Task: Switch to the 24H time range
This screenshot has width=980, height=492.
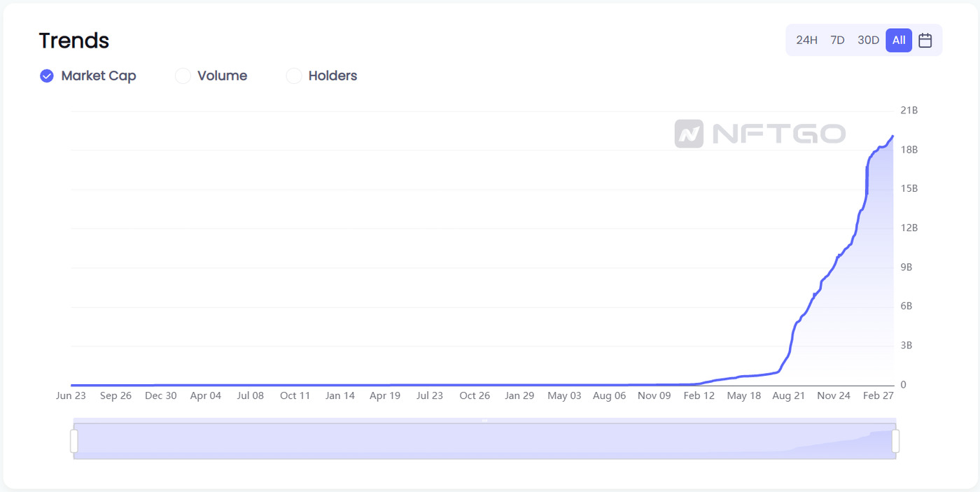Action: pos(806,40)
